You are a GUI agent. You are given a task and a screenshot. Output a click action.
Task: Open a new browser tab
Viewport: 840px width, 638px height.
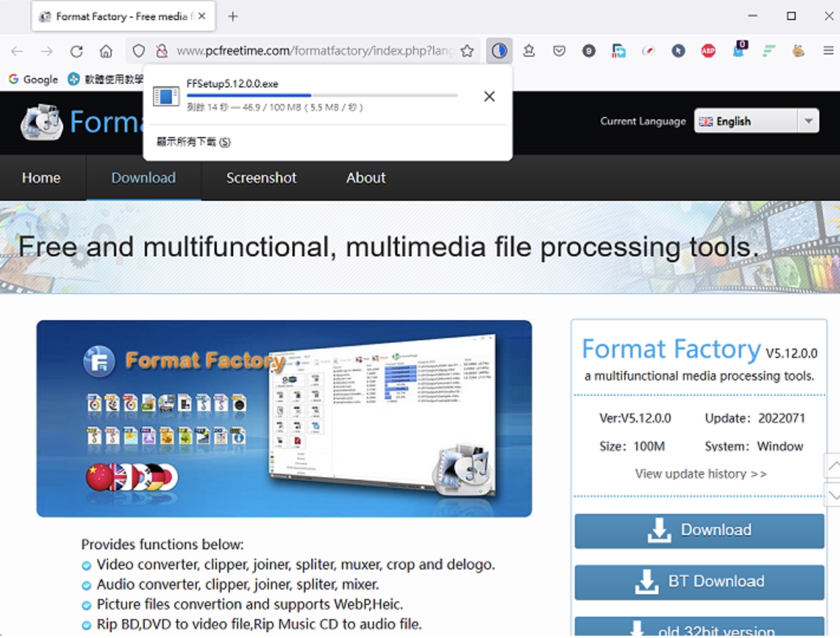coord(233,17)
